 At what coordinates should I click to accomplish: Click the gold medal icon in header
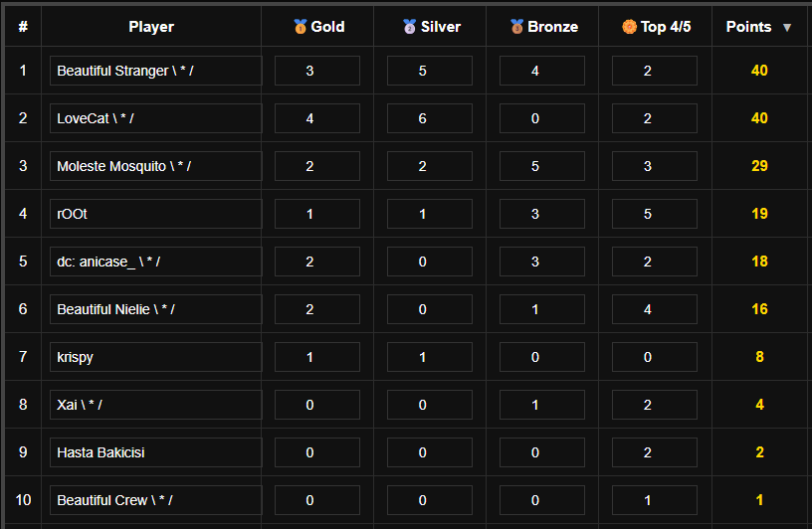[x=301, y=27]
